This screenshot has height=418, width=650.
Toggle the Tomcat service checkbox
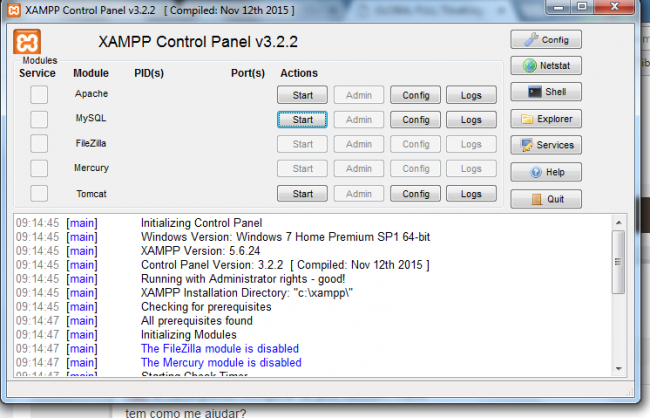click(x=39, y=193)
